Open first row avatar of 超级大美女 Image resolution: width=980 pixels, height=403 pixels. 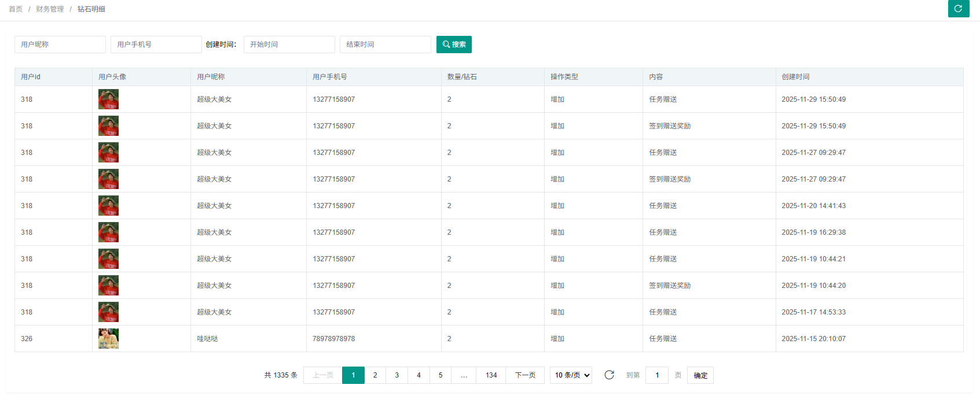(108, 99)
